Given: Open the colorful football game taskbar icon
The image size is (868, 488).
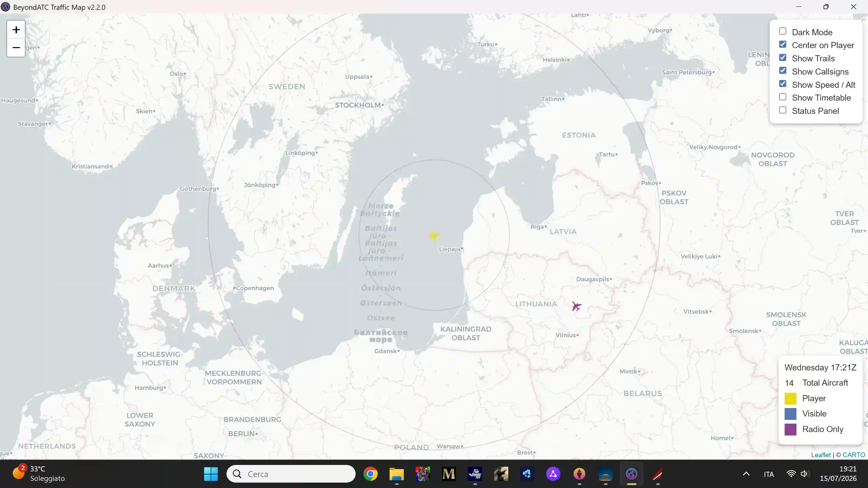Looking at the screenshot, I should point(422,474).
